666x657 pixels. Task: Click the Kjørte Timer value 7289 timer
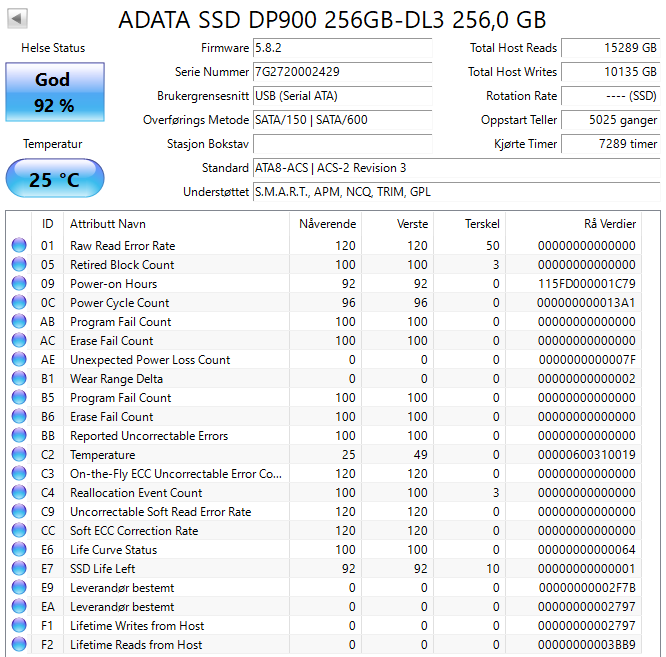[611, 144]
